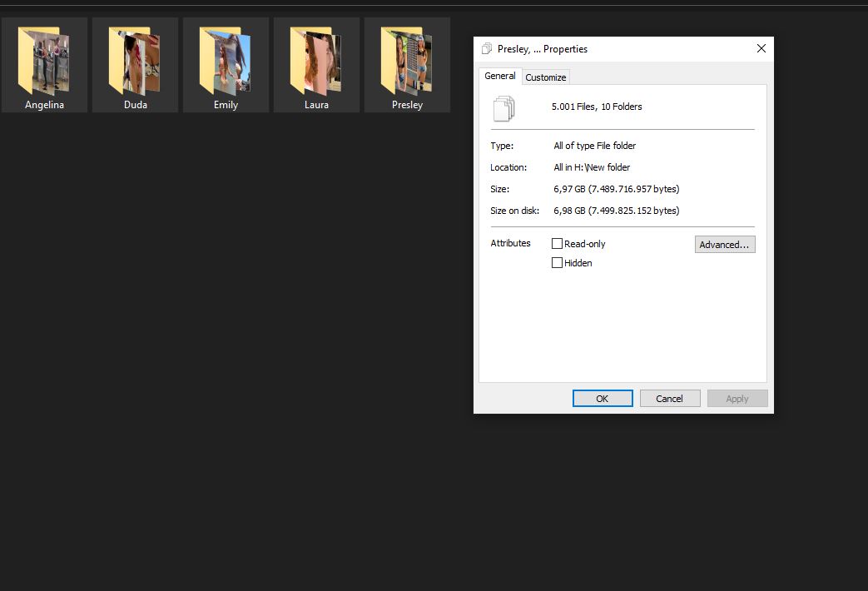This screenshot has width=868, height=591.
Task: Click the 'Presley' folder name label
Action: (x=408, y=105)
